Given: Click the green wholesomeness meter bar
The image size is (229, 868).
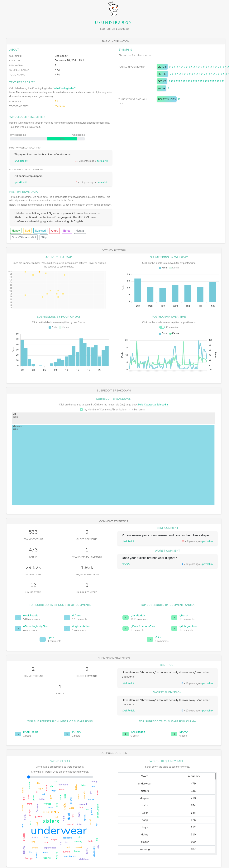Looking at the screenshot, I should click(62, 139).
